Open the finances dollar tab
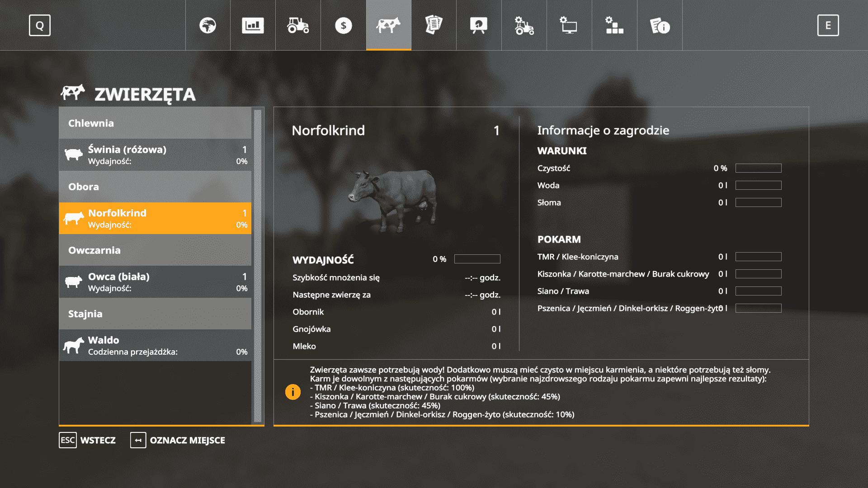 tap(344, 25)
